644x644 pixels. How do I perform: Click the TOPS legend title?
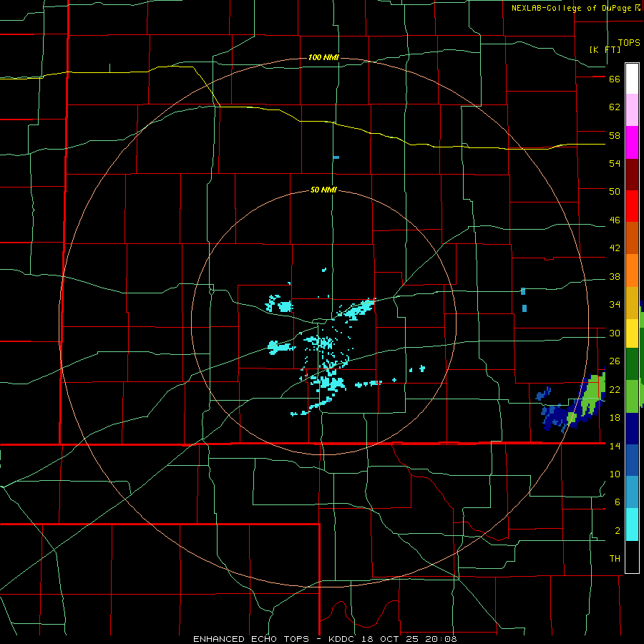(629, 43)
